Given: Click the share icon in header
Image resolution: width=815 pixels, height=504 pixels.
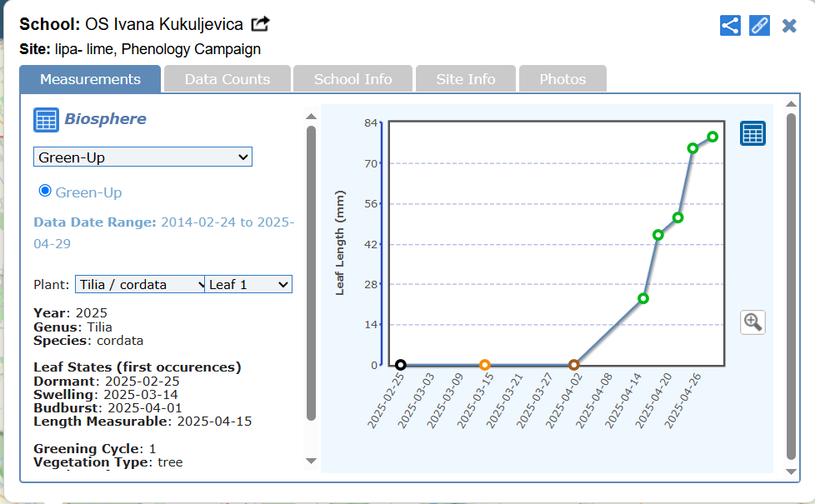Looking at the screenshot, I should click(730, 25).
